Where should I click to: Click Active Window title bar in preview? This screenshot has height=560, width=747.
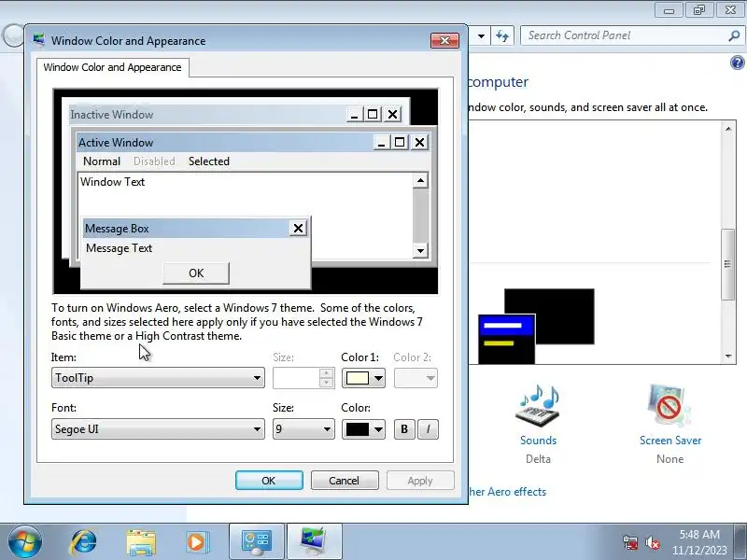[224, 143]
